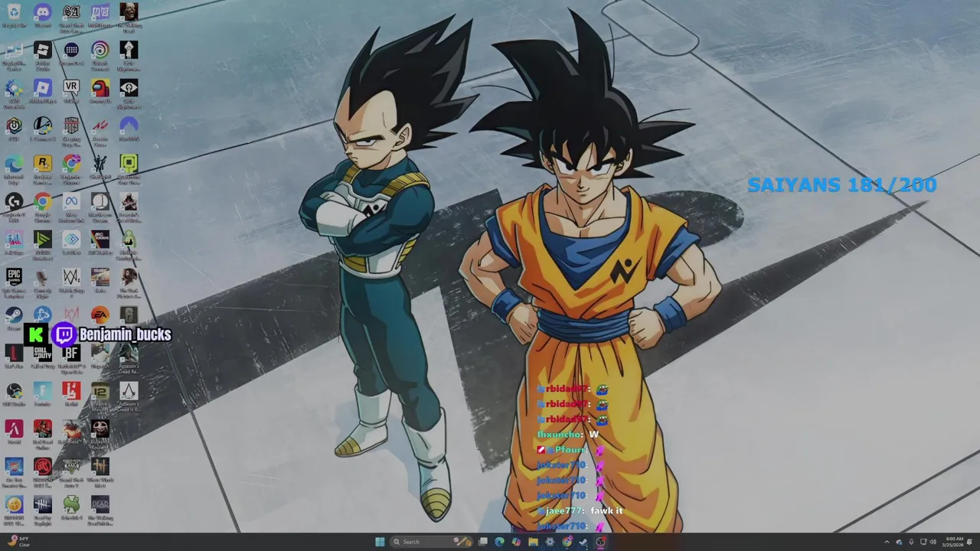Click the microphone icon in system tray
This screenshot has width=980, height=551.
911,542
